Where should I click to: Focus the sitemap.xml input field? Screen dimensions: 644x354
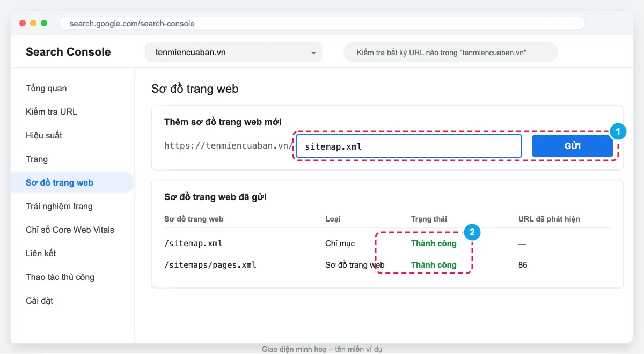point(409,146)
